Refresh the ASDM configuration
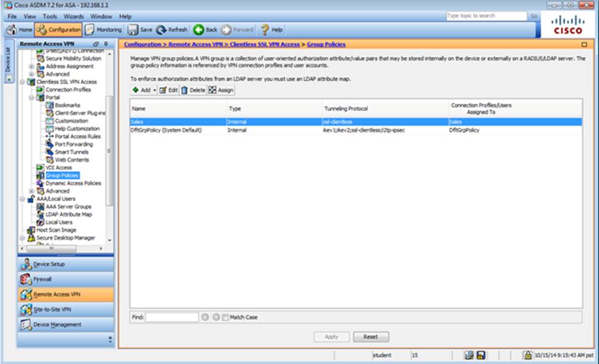 tap(172, 29)
